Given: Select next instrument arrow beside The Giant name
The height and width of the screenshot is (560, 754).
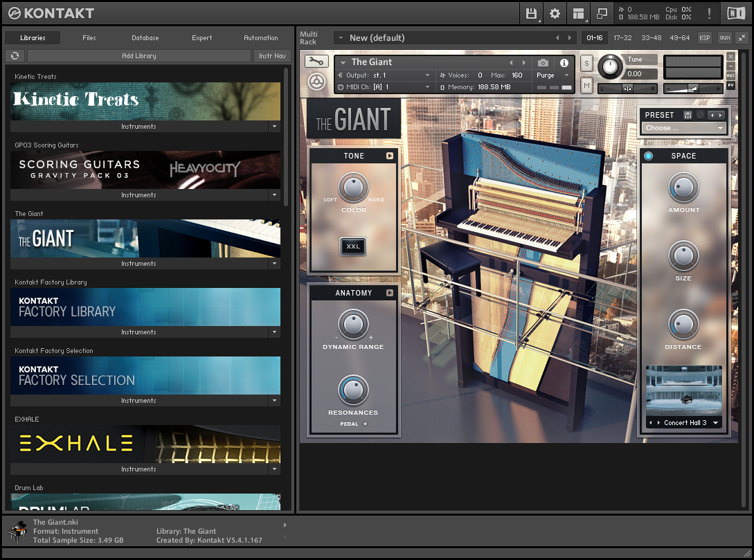Looking at the screenshot, I should (x=523, y=62).
